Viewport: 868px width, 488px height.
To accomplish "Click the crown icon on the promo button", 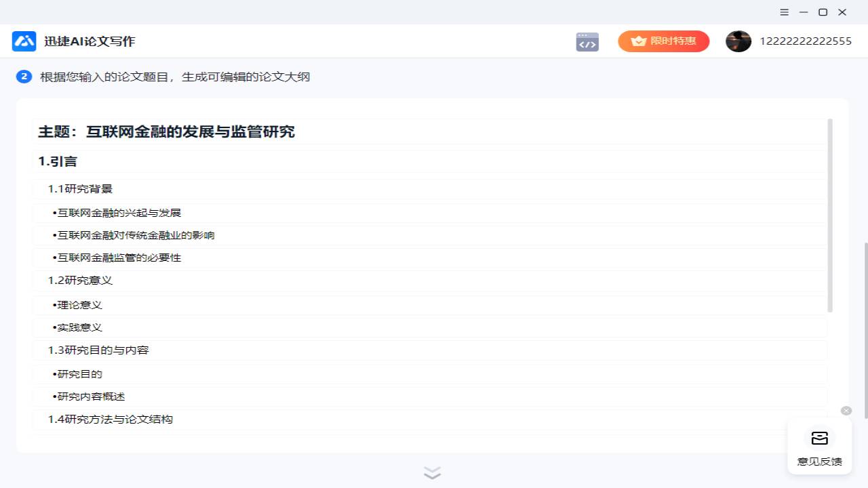I will (x=638, y=41).
